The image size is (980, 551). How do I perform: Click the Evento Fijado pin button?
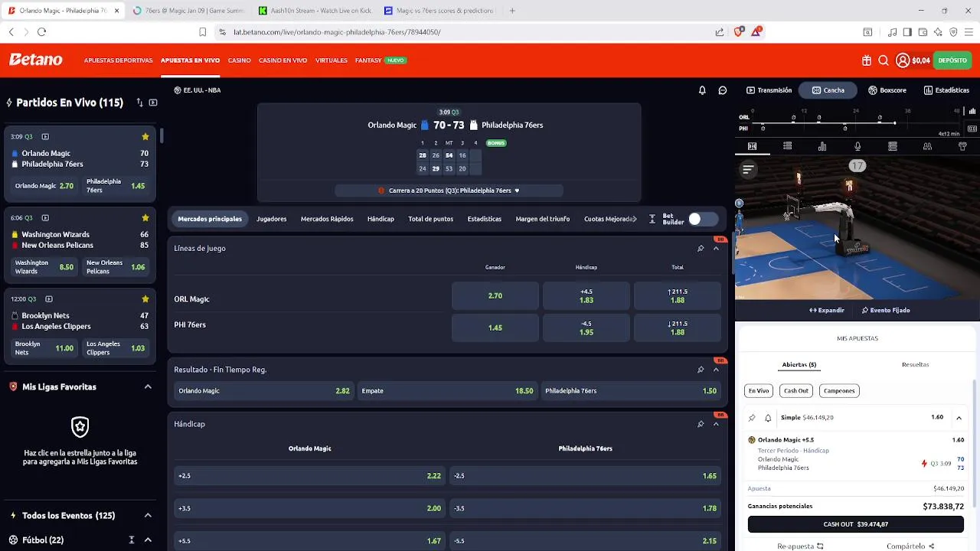point(886,311)
